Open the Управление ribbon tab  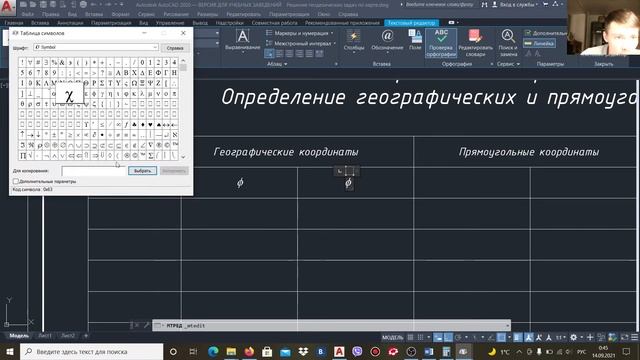[170, 23]
